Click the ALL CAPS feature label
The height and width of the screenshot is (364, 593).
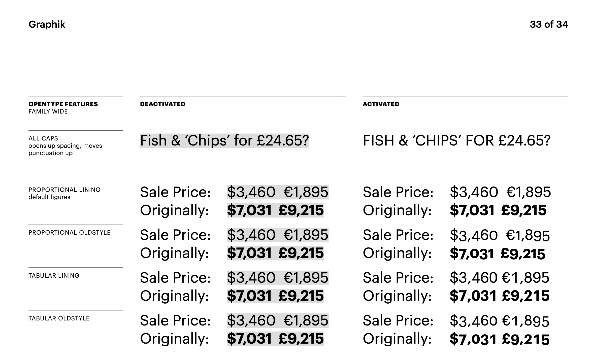[43, 138]
